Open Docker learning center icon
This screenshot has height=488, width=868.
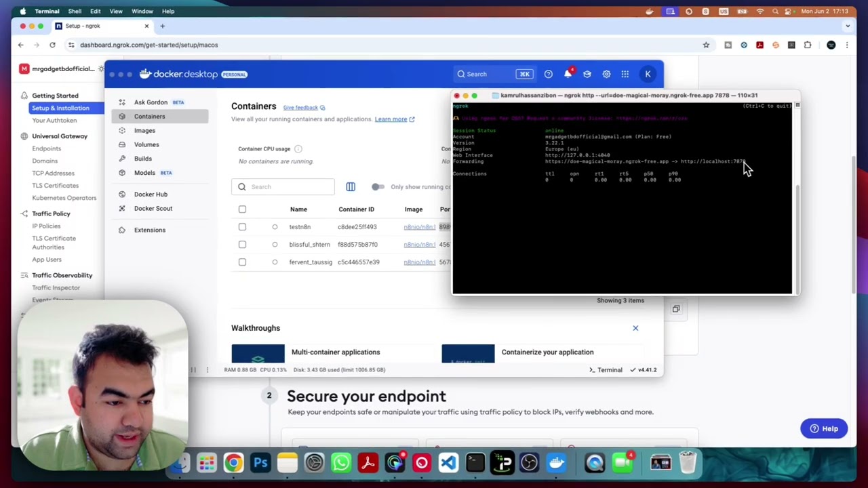tap(587, 74)
